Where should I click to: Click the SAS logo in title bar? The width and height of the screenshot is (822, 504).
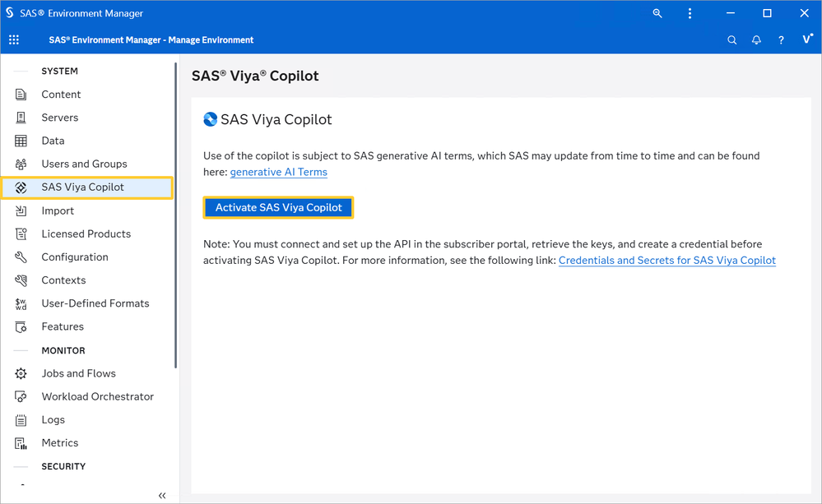click(x=9, y=12)
